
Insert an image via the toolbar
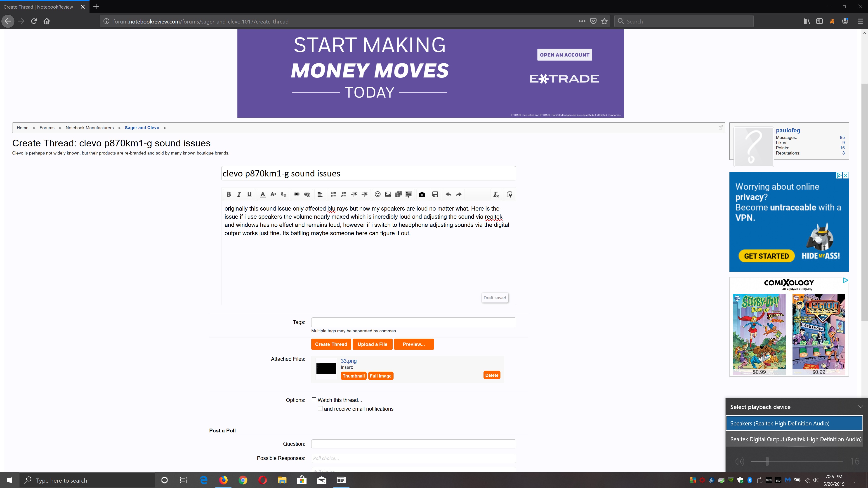[388, 194]
